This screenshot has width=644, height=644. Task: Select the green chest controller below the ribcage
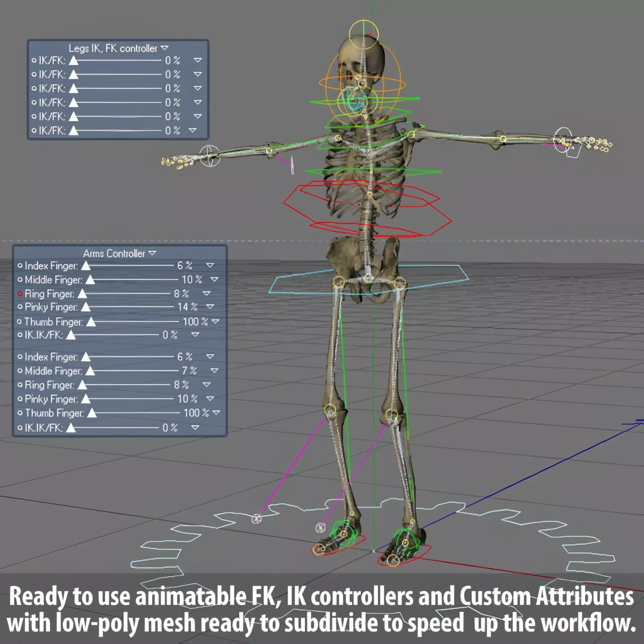373,171
